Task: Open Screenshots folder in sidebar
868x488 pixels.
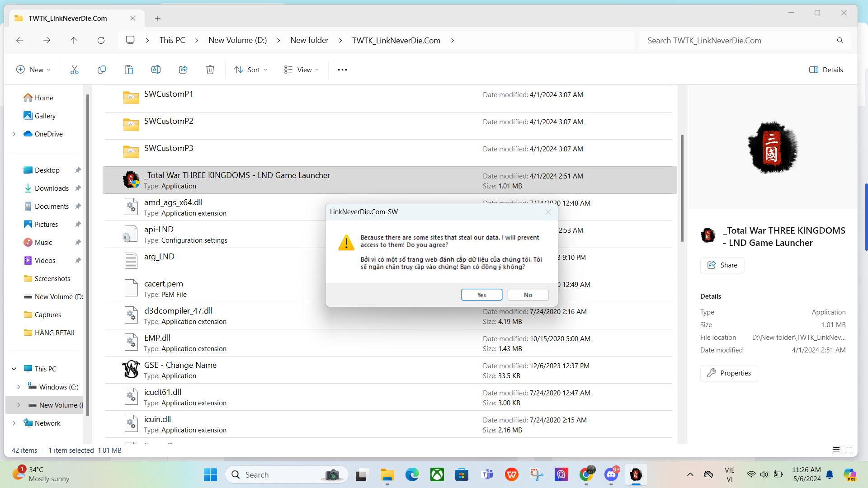Action: point(52,278)
